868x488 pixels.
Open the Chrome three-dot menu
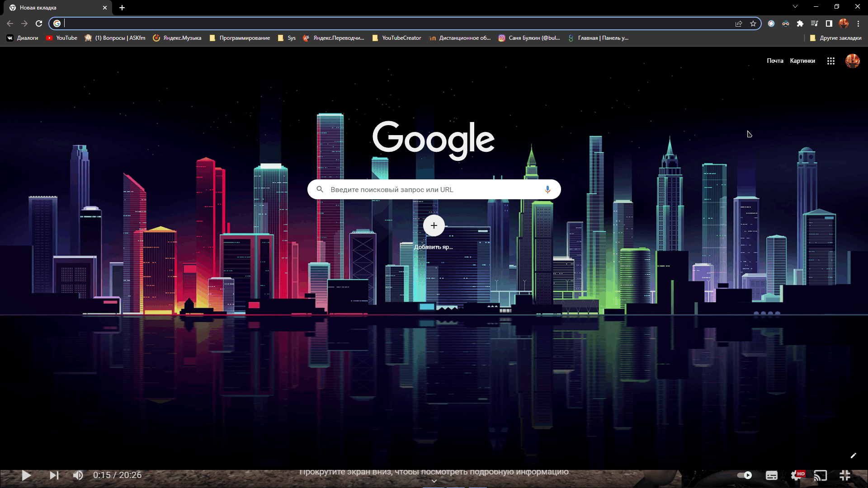(x=858, y=23)
